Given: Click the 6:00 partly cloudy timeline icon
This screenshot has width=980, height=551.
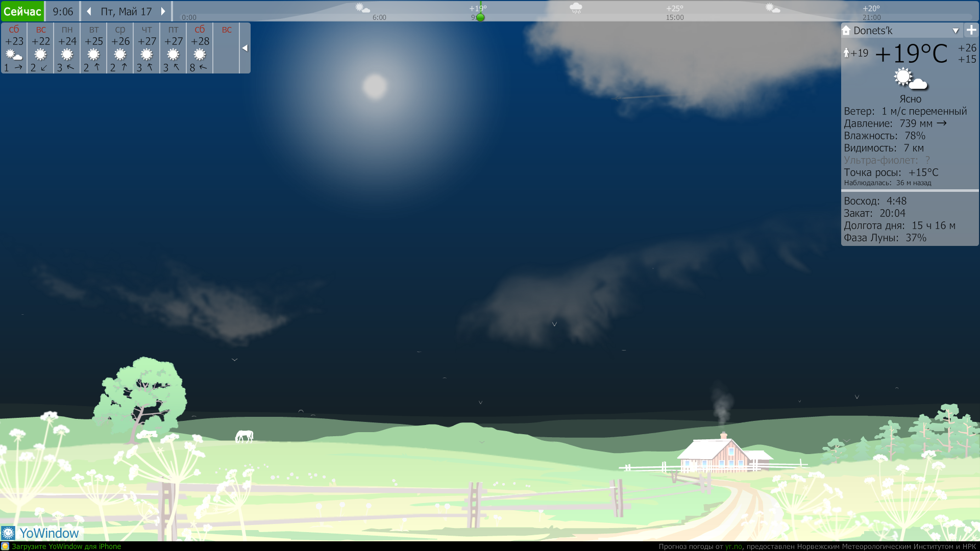Looking at the screenshot, I should (x=362, y=8).
